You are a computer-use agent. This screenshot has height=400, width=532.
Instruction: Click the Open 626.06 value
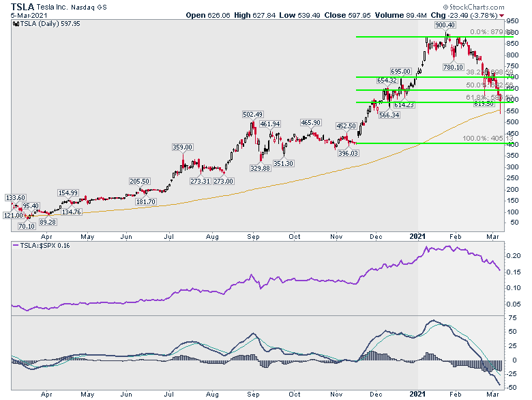(207, 15)
